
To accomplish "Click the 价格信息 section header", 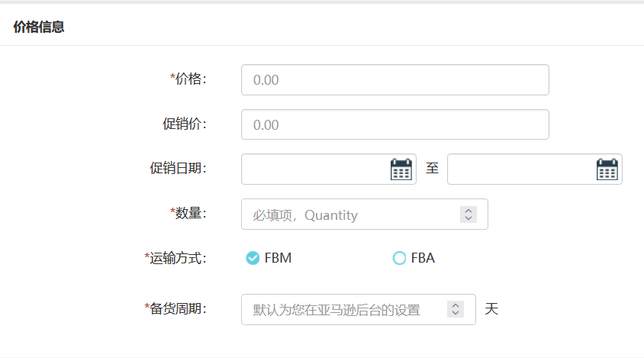I will coord(39,27).
